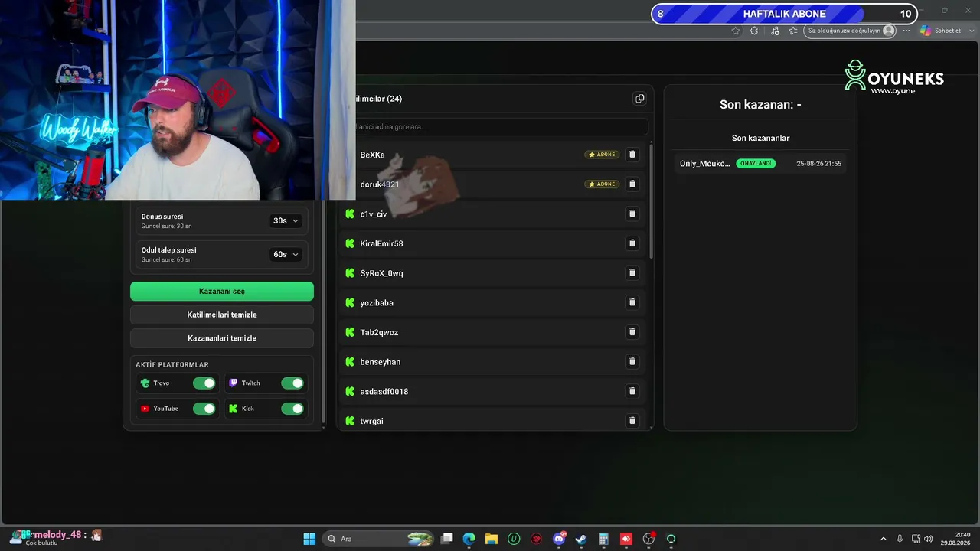Image resolution: width=980 pixels, height=551 pixels.
Task: Show hidden system tray icons
Action: [x=883, y=539]
